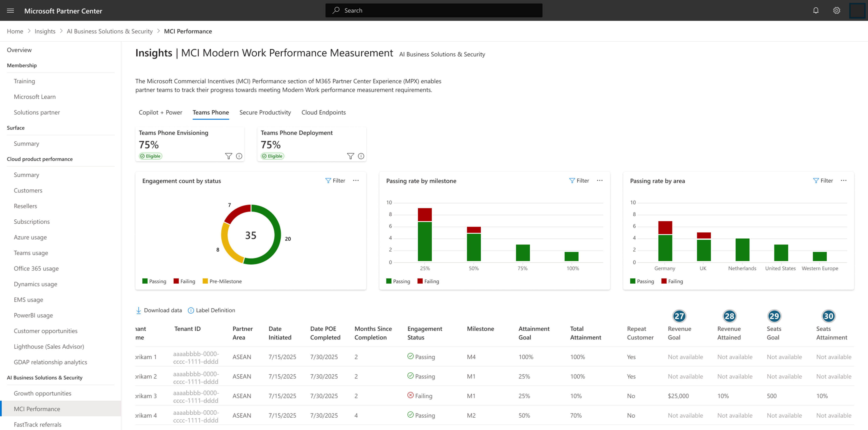Click filter icon on Teams Phone Deployment card
Image resolution: width=868 pixels, height=430 pixels.
tap(350, 156)
